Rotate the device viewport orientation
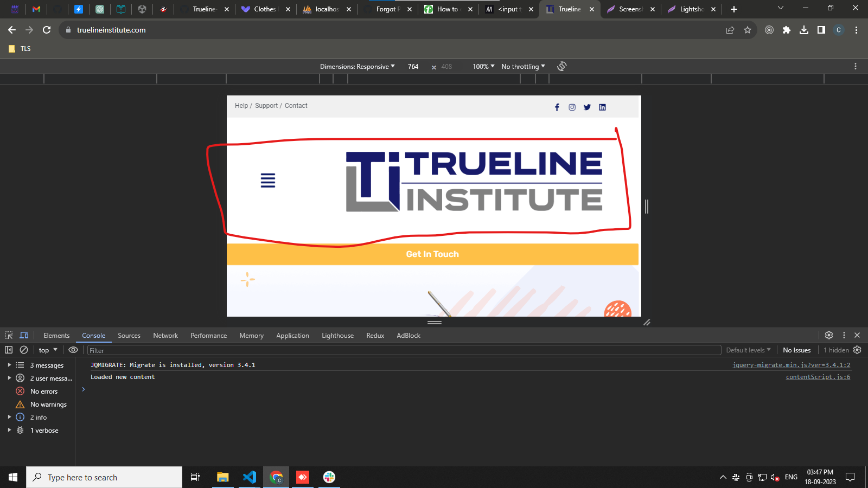This screenshot has height=488, width=868. pyautogui.click(x=562, y=66)
